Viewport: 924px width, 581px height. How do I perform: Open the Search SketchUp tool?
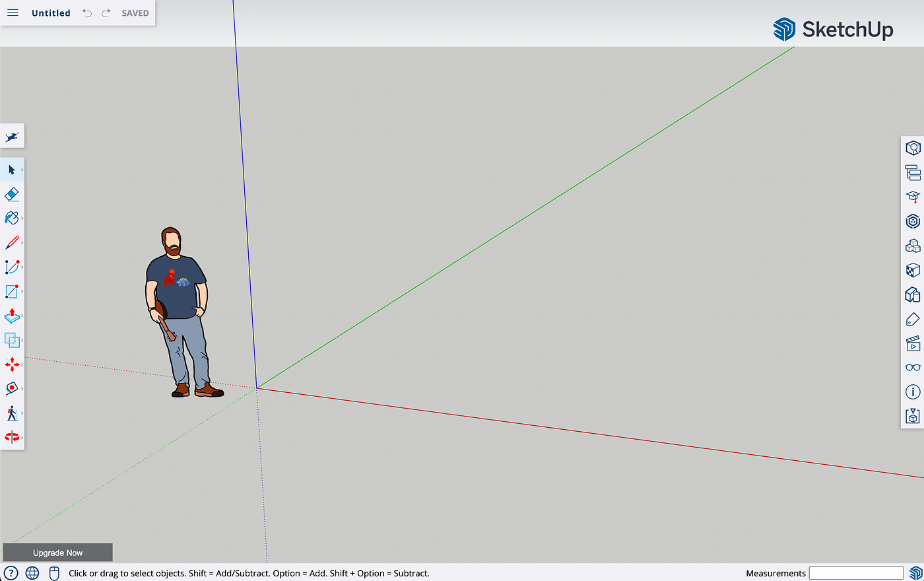click(12, 137)
